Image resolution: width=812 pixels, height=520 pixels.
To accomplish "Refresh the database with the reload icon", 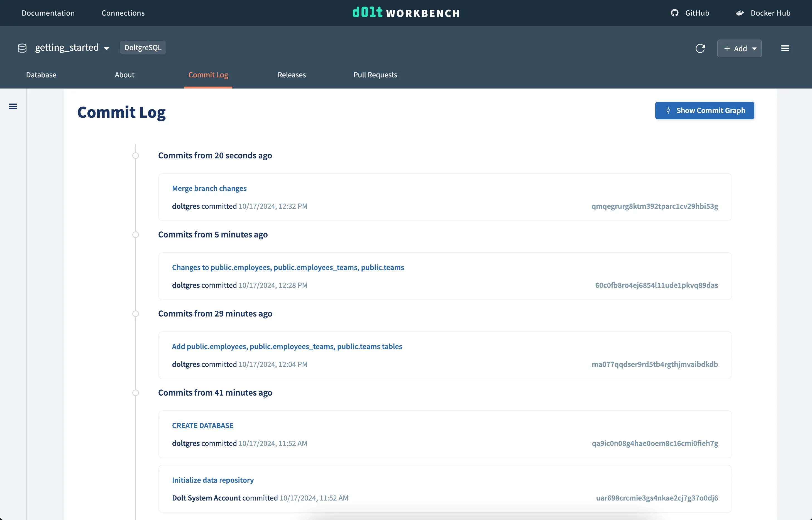I will (x=701, y=48).
